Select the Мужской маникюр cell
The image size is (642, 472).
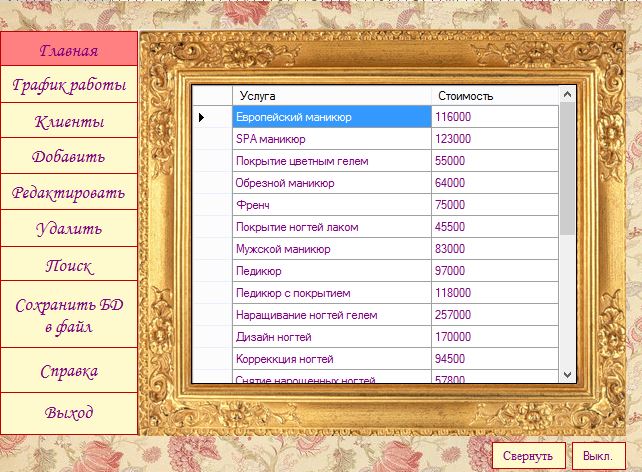(x=332, y=249)
